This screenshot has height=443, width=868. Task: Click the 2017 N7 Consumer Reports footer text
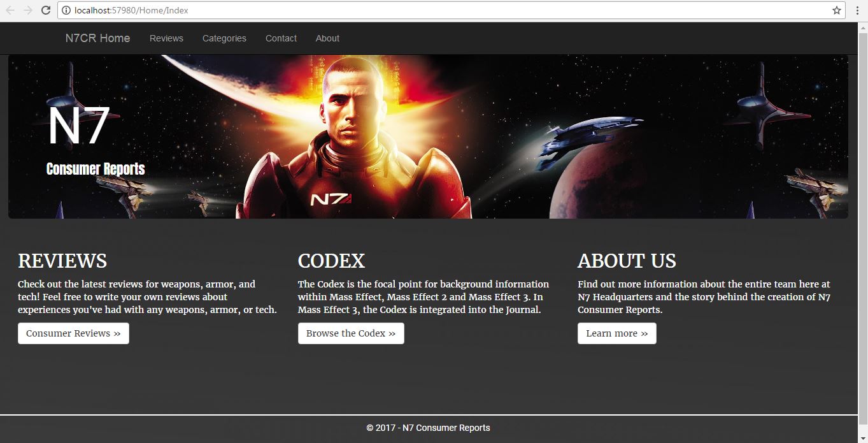[x=428, y=428]
